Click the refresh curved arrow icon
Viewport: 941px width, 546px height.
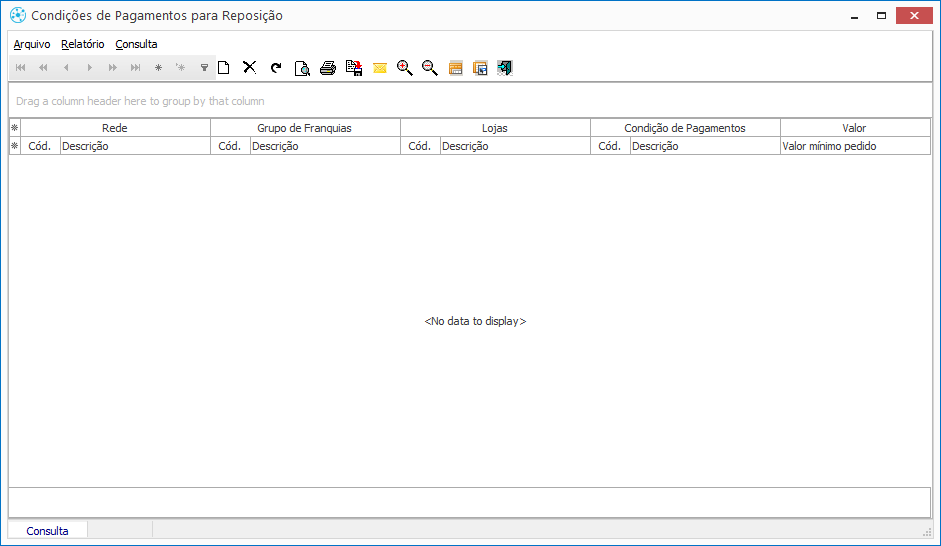click(x=276, y=68)
